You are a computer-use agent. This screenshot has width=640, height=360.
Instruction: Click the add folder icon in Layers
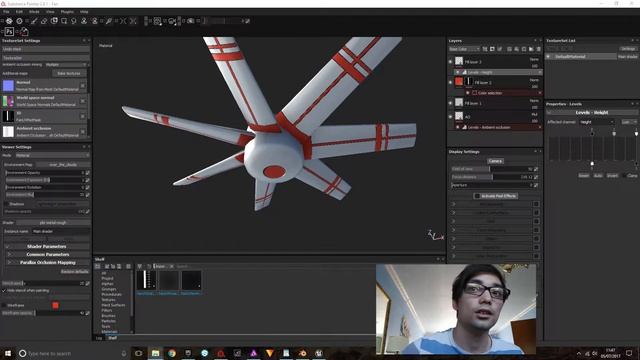[x=531, y=49]
